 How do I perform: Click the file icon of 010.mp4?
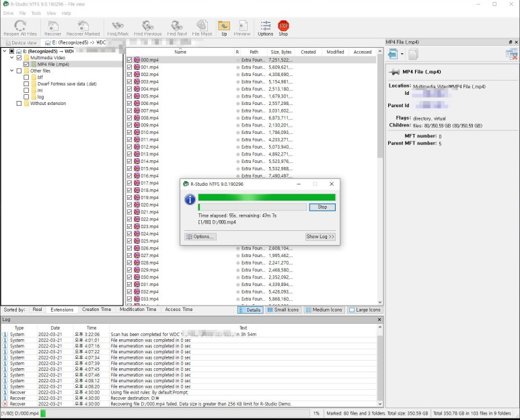tap(137, 133)
